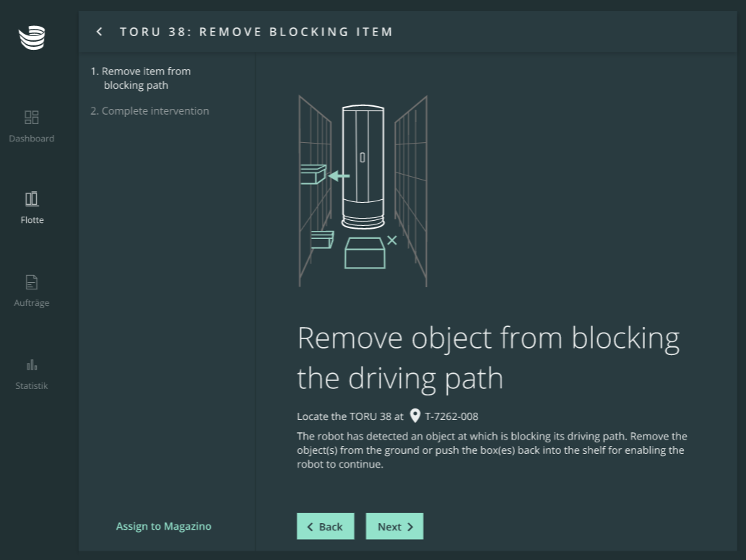Click the Dashboard text label

pos(32,139)
